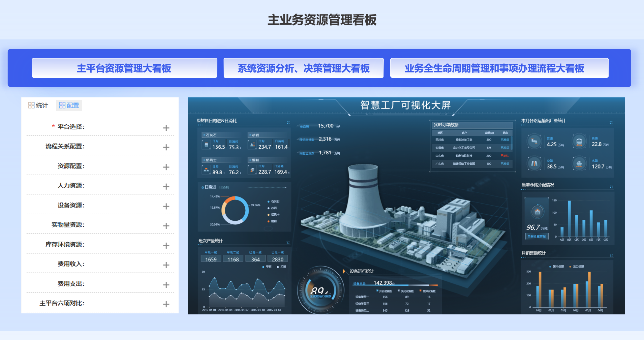The image size is (644, 340).
Task: Expand the 流程关系配置 section
Action: pos(166,147)
